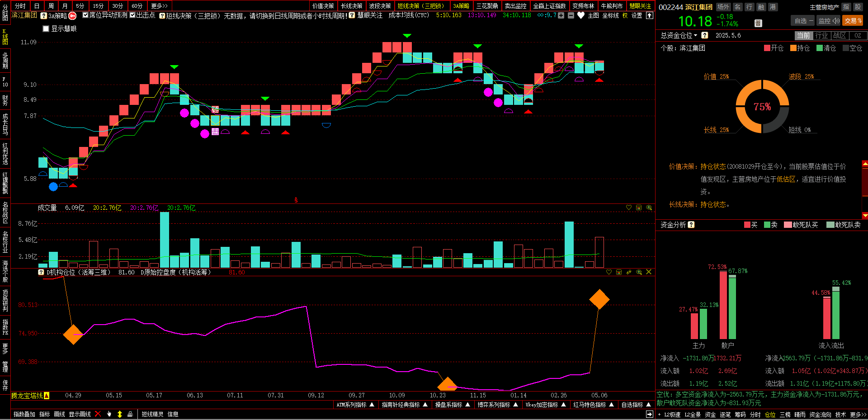Click yellow triangle icon beside 腾龙宝塔线
Image resolution: width=868 pixels, height=420 pixels.
coord(47,396)
